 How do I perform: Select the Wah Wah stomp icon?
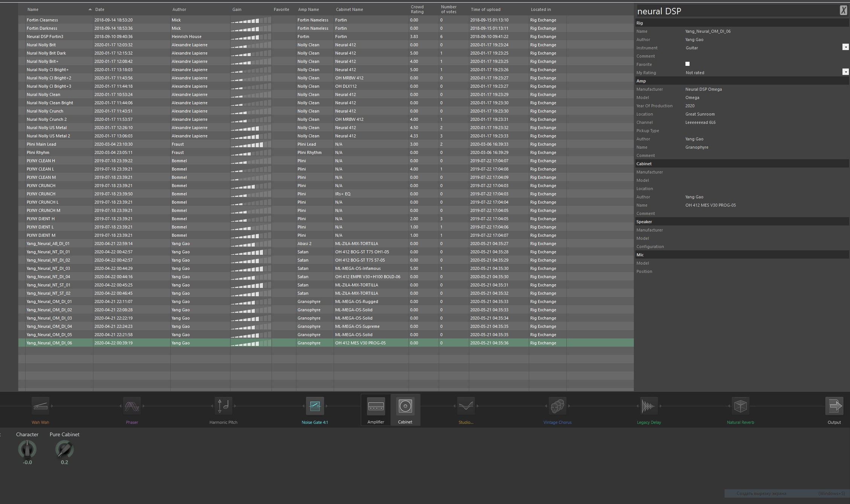click(40, 406)
